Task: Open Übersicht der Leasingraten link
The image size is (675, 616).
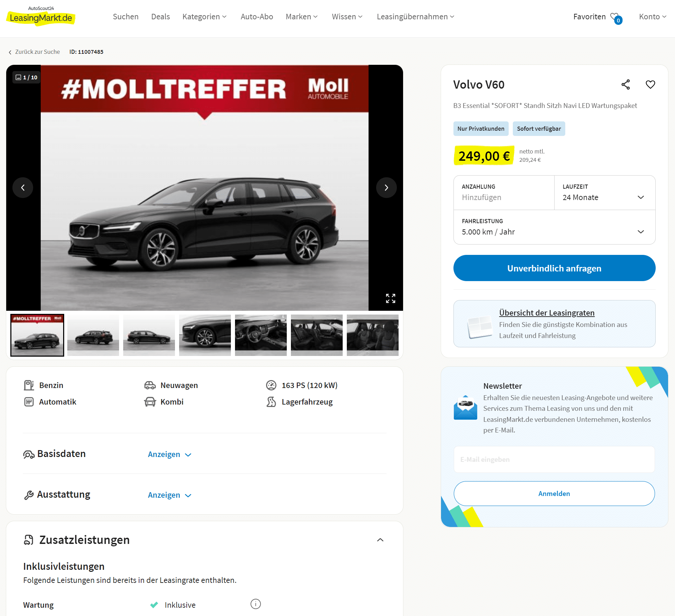Action: point(547,313)
